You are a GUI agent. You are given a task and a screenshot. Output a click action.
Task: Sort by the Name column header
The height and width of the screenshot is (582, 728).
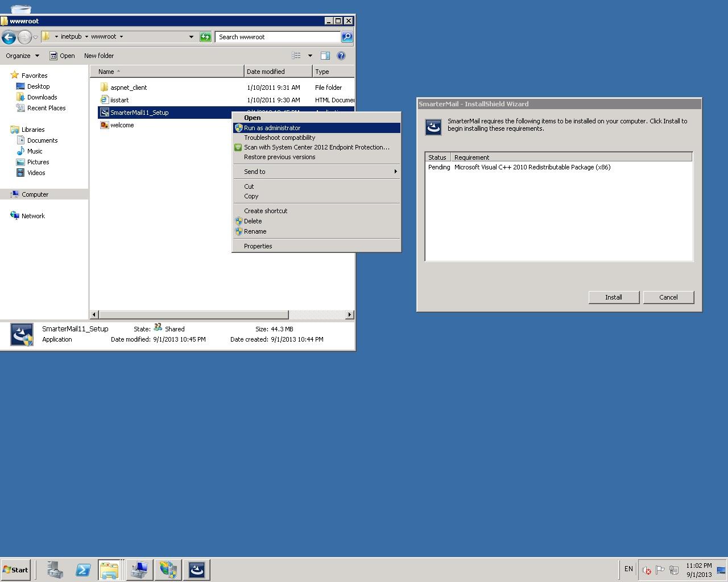tap(167, 72)
